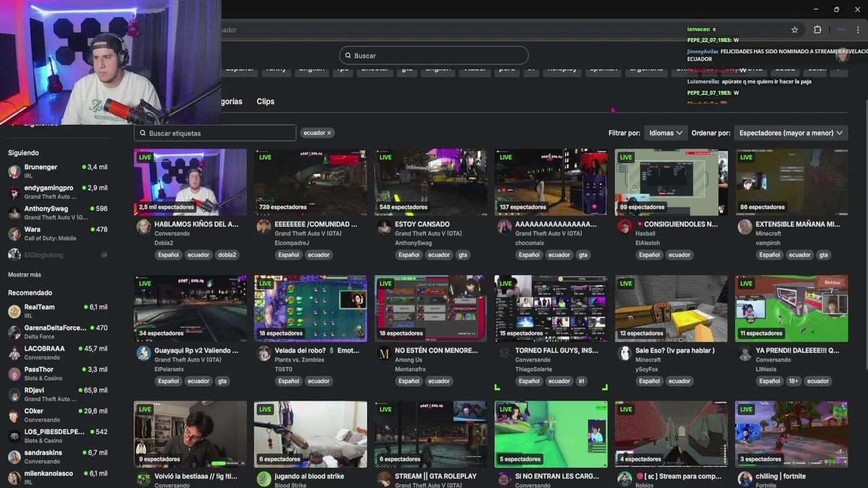Open the browser extensions puzzle icon
This screenshot has width=868, height=488.
(x=817, y=30)
